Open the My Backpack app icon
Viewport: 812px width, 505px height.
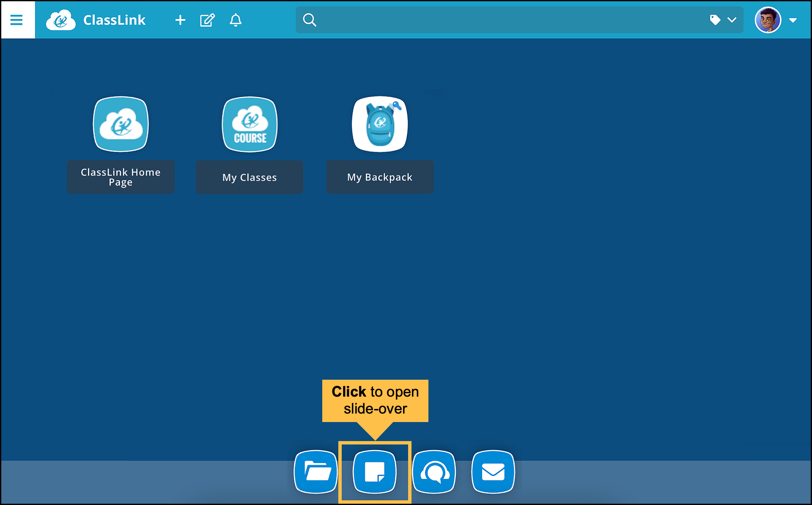click(x=380, y=124)
